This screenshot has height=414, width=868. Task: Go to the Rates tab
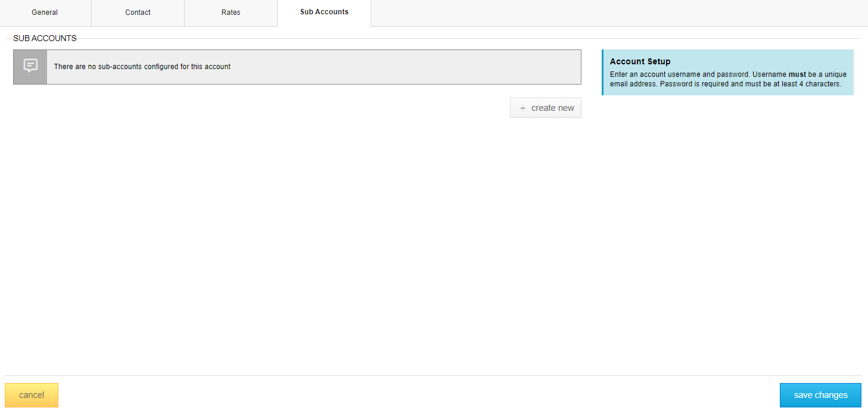click(x=231, y=13)
